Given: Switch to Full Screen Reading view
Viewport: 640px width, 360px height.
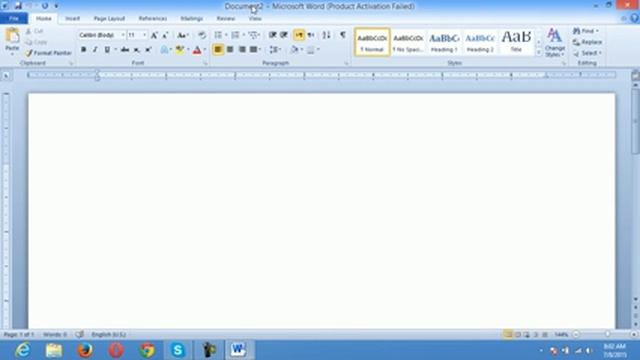Looking at the screenshot, I should (x=517, y=335).
